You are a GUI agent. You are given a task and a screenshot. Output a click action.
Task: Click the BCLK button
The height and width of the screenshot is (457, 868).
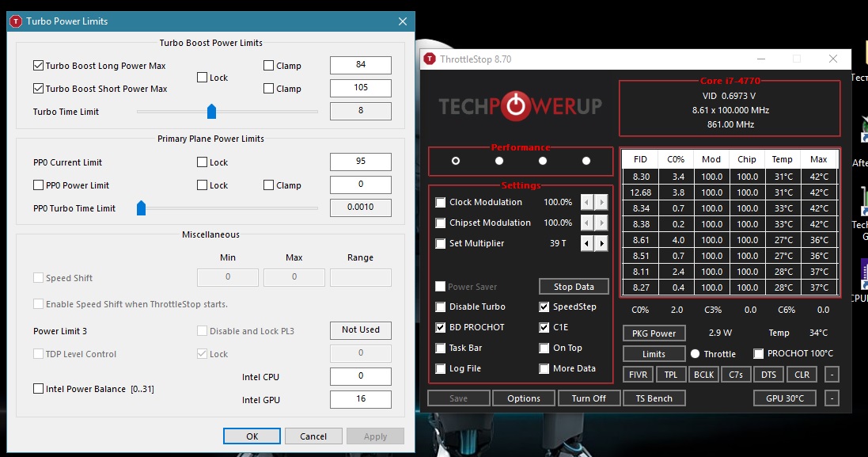click(703, 375)
